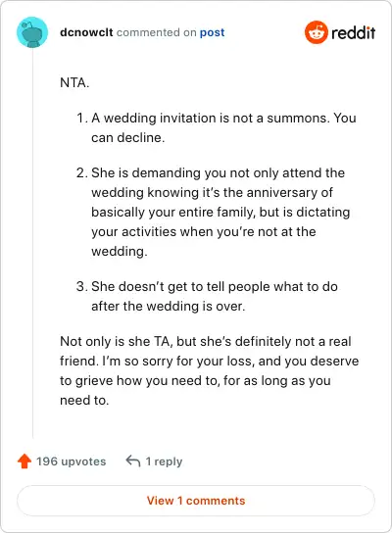The width and height of the screenshot is (392, 533).
Task: Click the "reddit" wordmark text
Action: point(353,32)
